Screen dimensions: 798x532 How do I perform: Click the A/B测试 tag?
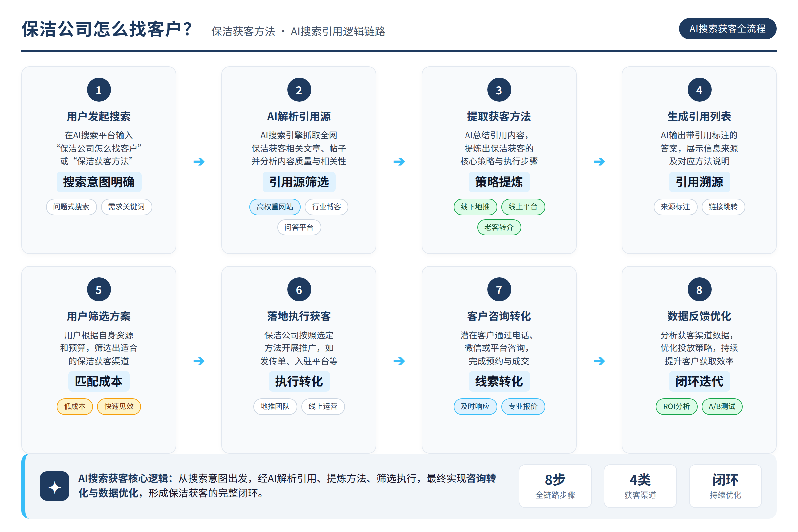pyautogui.click(x=722, y=406)
